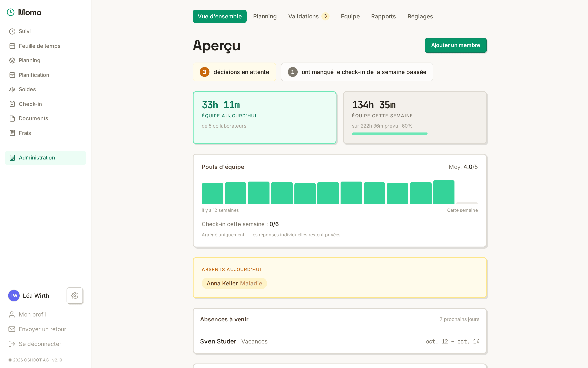Click the Moy. 4.0/5 average value
588x368 pixels.
463,167
